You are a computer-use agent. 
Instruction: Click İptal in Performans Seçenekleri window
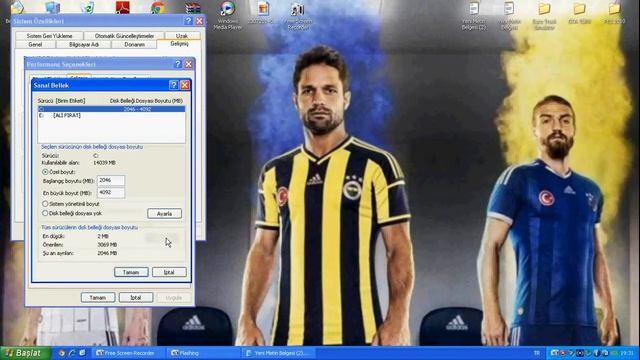point(136,298)
